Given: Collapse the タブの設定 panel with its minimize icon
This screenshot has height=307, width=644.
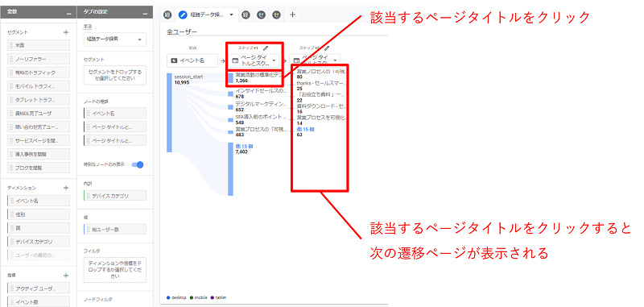Looking at the screenshot, I should (145, 14).
